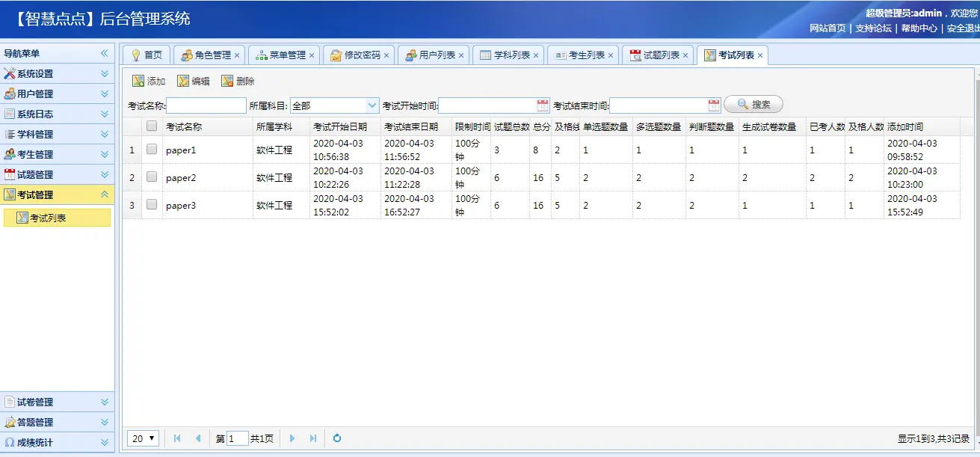Click the 成绩统计 headset icon in sidebar

click(10, 443)
